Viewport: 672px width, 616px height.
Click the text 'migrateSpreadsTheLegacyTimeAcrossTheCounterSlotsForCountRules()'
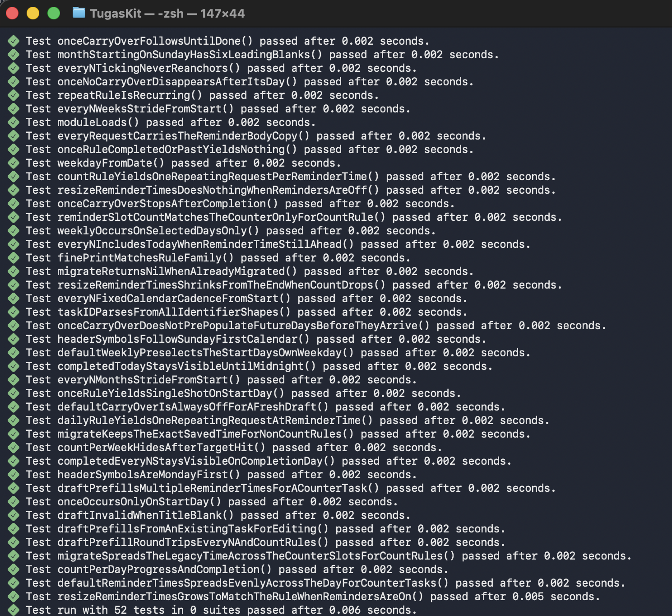point(256,556)
